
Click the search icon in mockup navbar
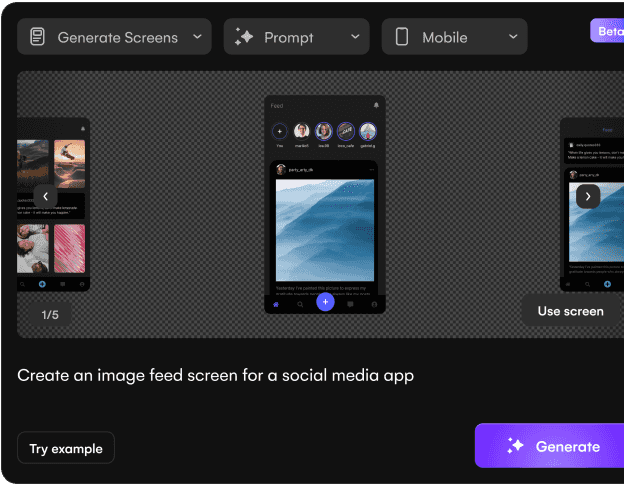tap(300, 303)
